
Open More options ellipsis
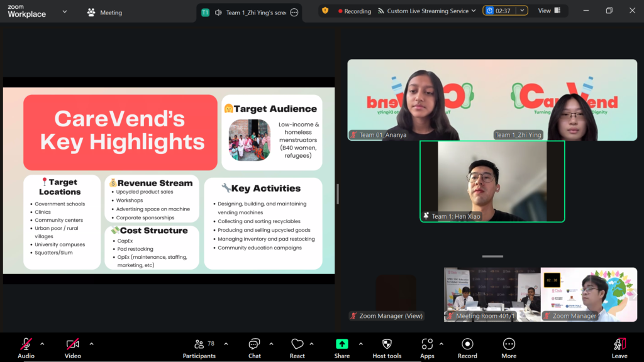[x=509, y=348]
